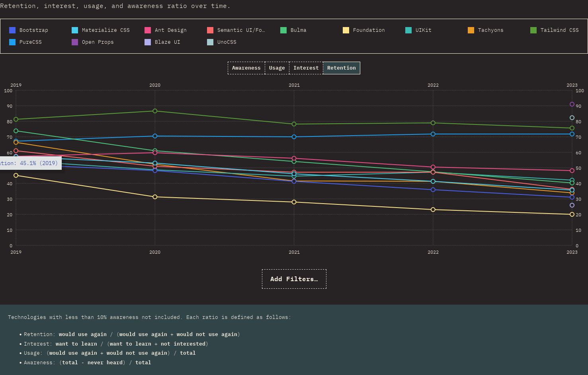588x375 pixels.
Task: Click the 2021 label on the bottom axis
Action: (x=294, y=252)
